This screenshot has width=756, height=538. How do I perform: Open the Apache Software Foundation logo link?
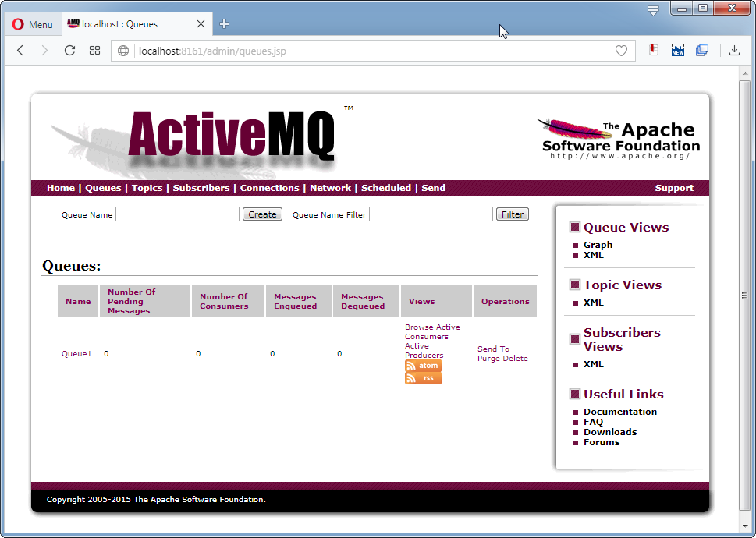pyautogui.click(x=619, y=140)
